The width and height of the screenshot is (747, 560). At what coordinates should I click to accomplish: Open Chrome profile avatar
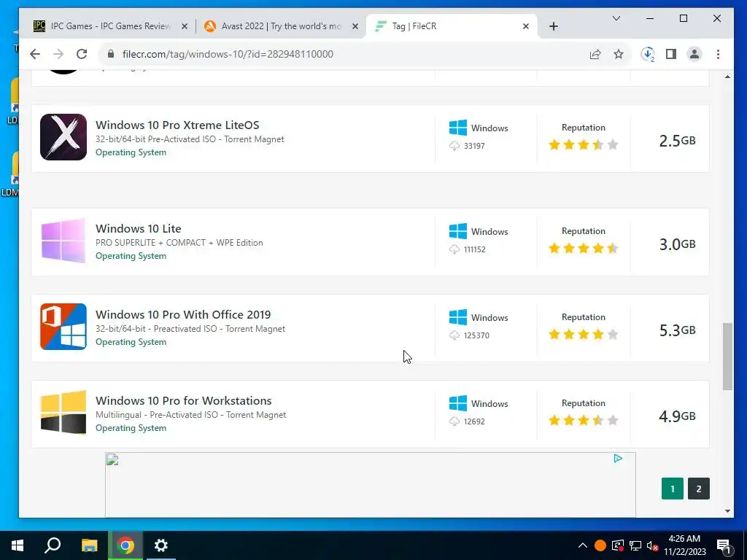[694, 54]
